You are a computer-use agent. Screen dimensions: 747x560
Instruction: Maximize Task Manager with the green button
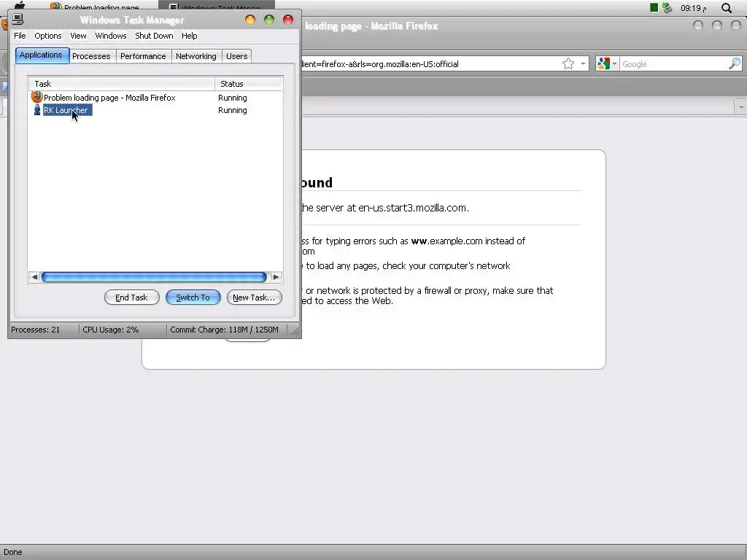[269, 20]
